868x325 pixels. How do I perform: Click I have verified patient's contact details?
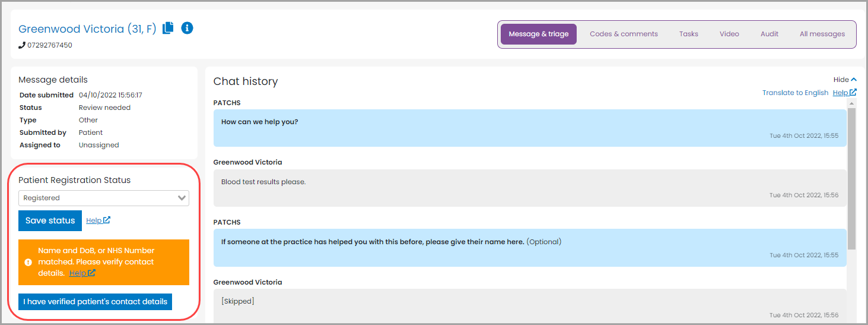coord(96,301)
